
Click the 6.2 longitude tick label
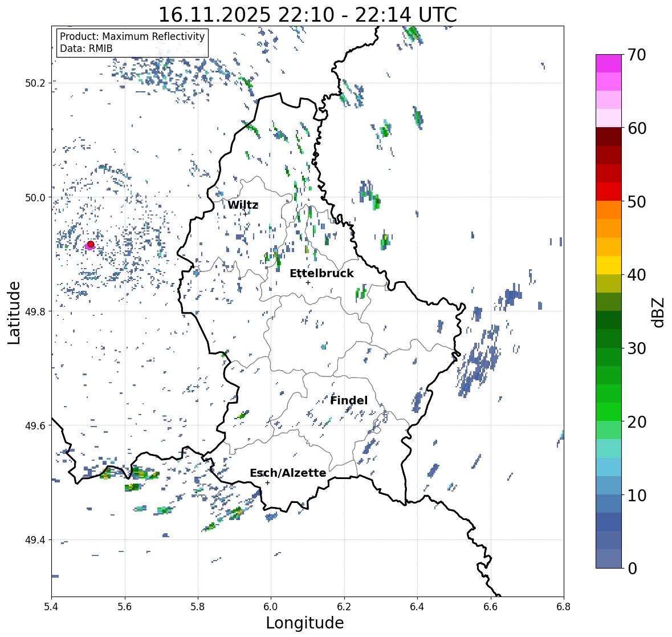[344, 606]
